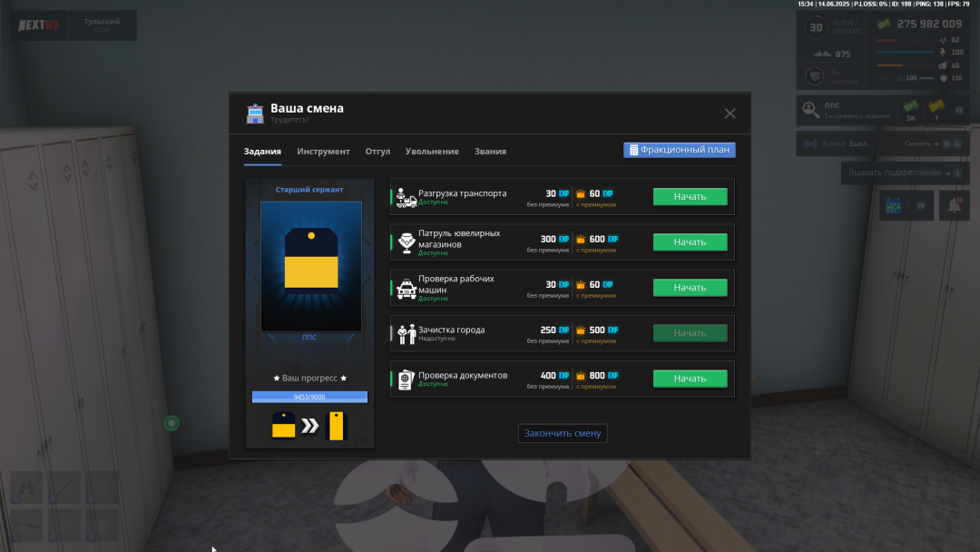This screenshot has height=552, width=980.
Task: Go to the Увольнение tab
Action: click(432, 152)
